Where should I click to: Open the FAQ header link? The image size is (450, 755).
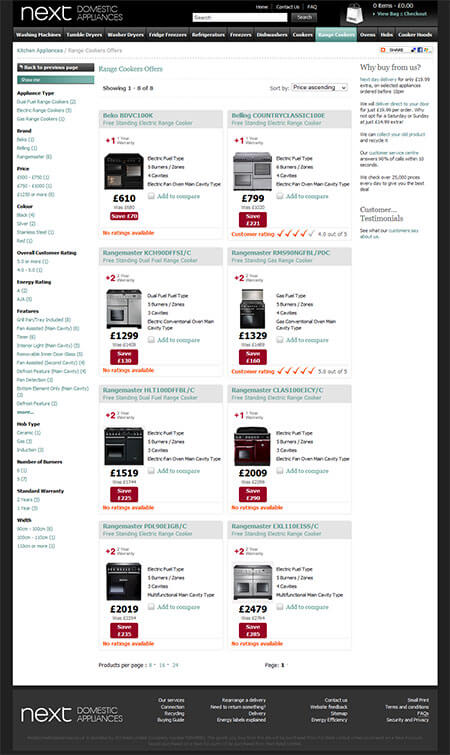[x=312, y=7]
